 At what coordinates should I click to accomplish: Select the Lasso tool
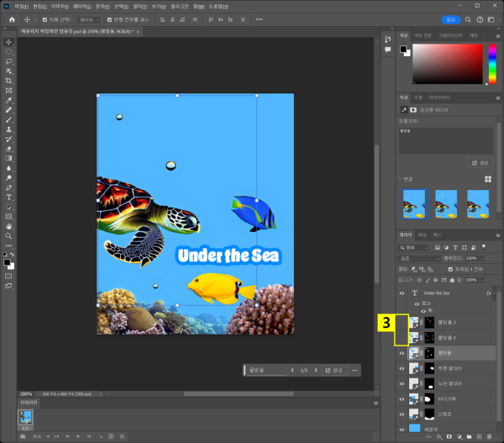tap(8, 61)
